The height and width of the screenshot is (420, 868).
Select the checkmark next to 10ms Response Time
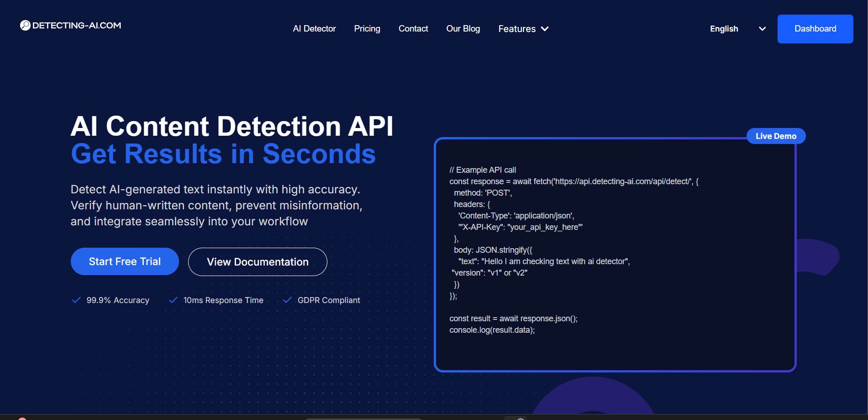(x=173, y=300)
